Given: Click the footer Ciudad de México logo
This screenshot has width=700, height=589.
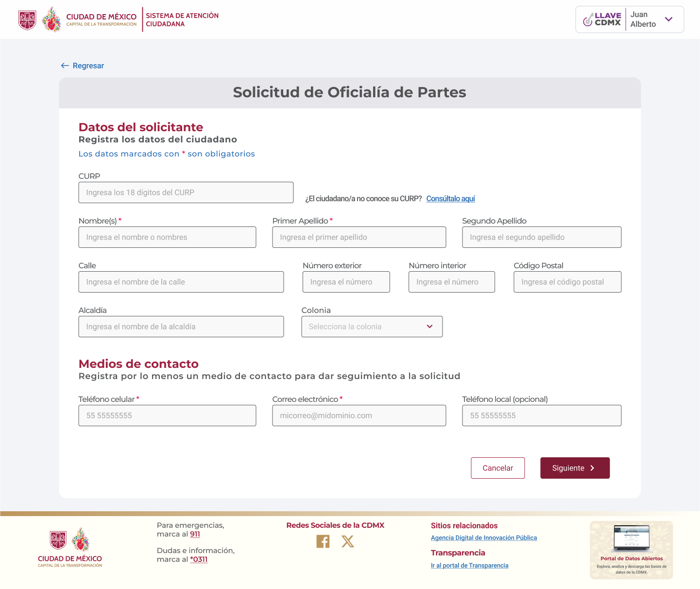Looking at the screenshot, I should tap(70, 547).
